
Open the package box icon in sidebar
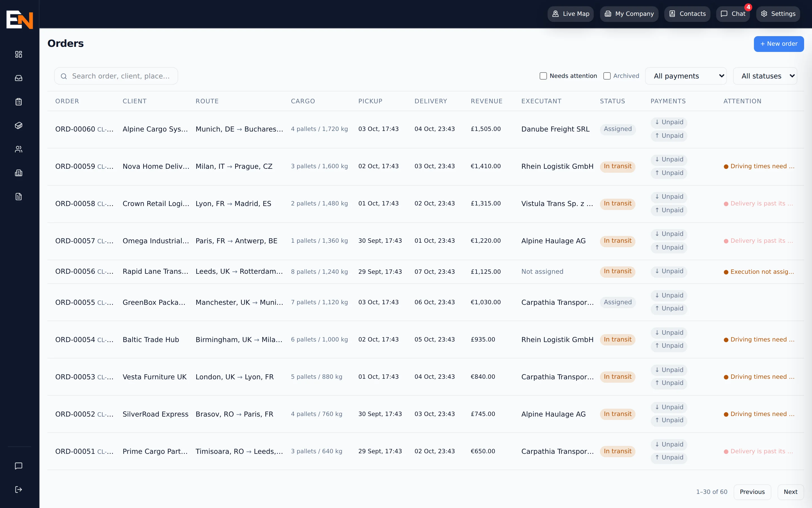[x=19, y=125]
